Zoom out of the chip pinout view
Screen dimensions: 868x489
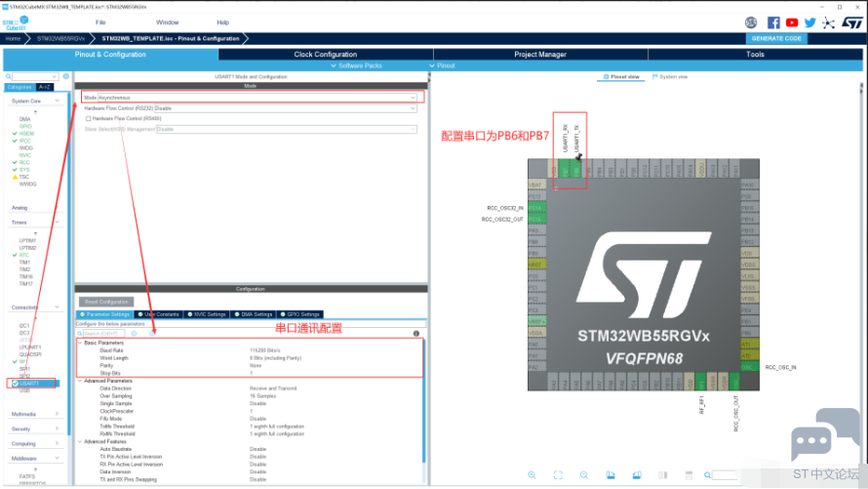click(x=584, y=475)
